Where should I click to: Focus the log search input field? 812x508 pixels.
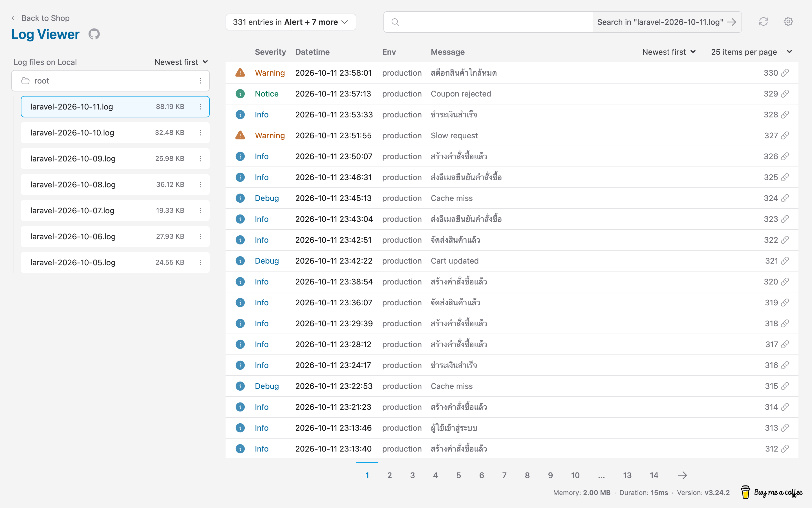(488, 22)
